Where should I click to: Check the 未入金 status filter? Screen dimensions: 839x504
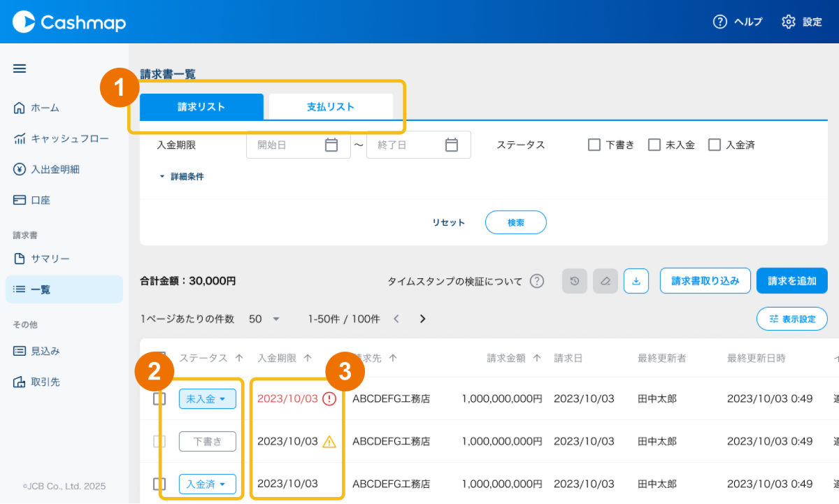pyautogui.click(x=654, y=145)
